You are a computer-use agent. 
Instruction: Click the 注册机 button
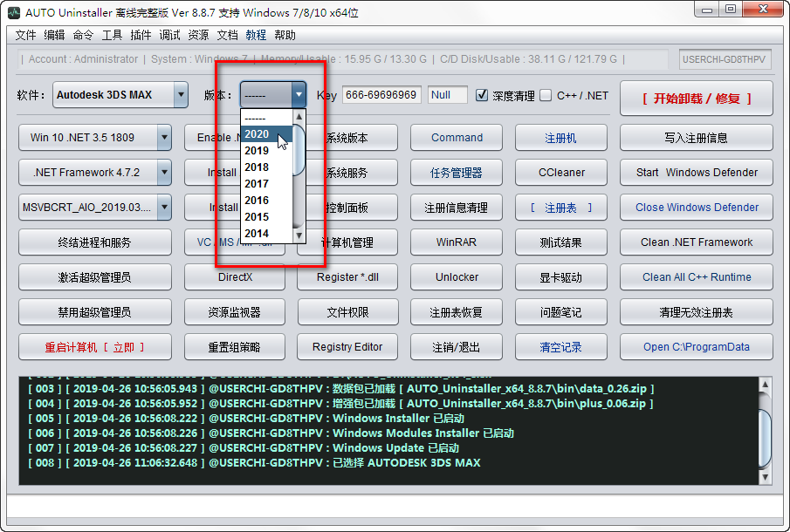(560, 138)
